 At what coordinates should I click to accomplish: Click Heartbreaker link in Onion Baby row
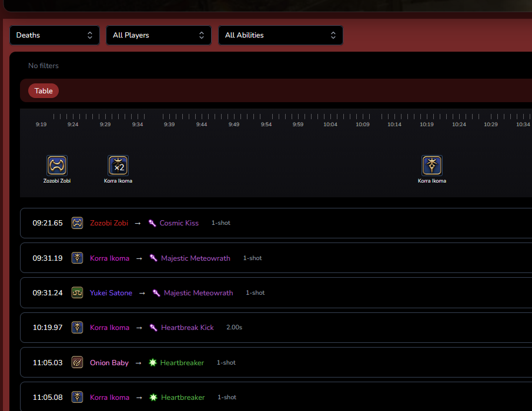182,362
